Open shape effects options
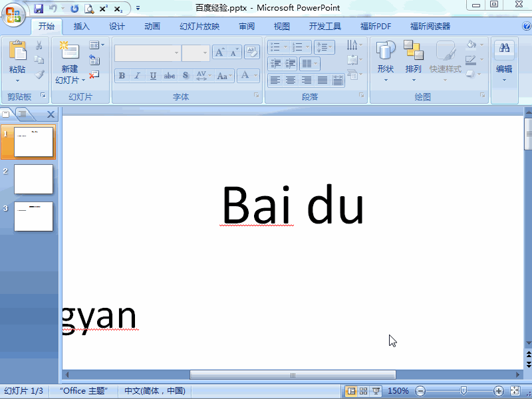Image resolution: width=532 pixels, height=399 pixels. coord(473,74)
